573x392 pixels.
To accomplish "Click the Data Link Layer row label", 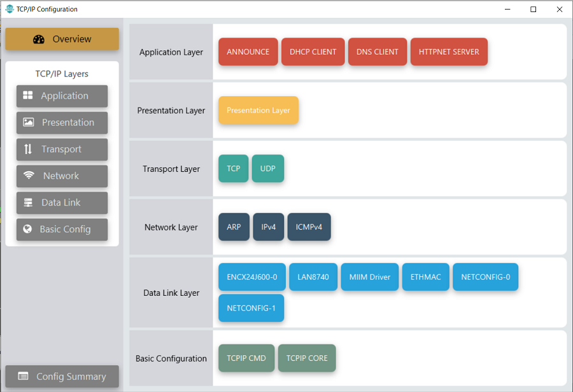I will (x=171, y=293).
